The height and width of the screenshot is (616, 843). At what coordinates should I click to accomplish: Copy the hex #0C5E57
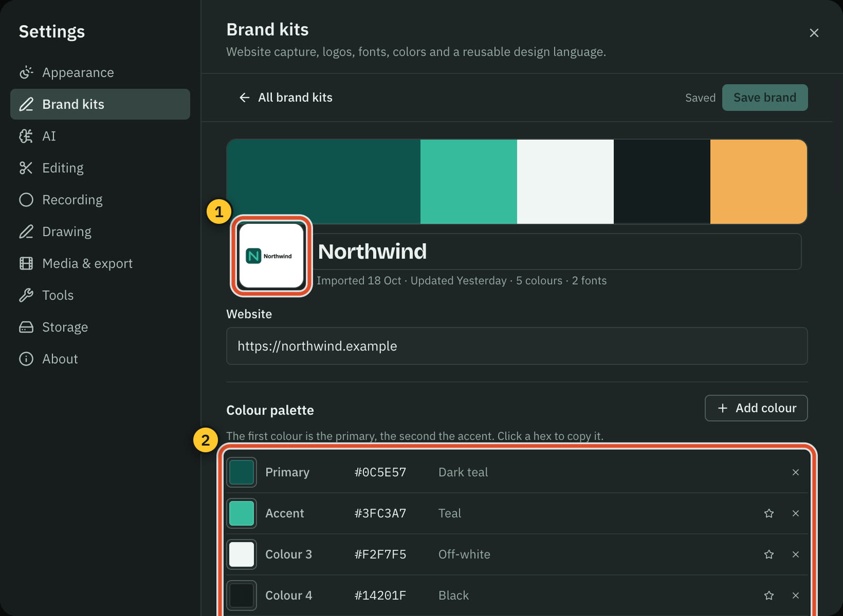(380, 472)
